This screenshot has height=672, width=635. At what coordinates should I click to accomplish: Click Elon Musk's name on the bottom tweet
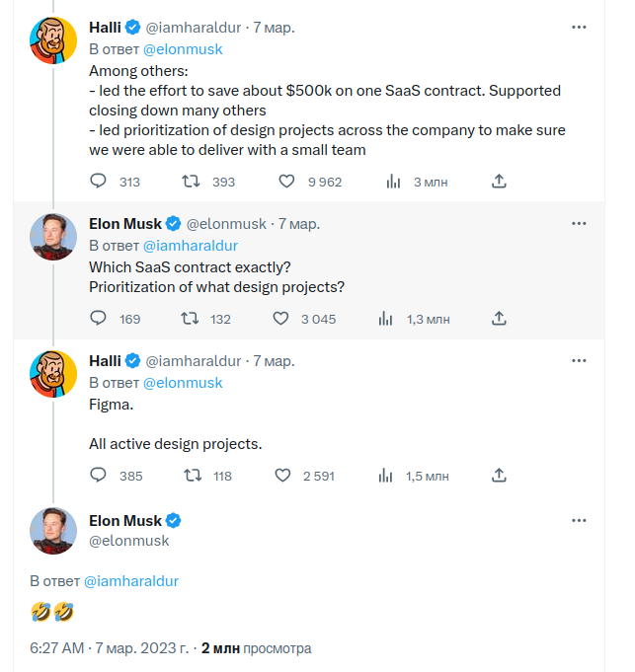(x=124, y=520)
